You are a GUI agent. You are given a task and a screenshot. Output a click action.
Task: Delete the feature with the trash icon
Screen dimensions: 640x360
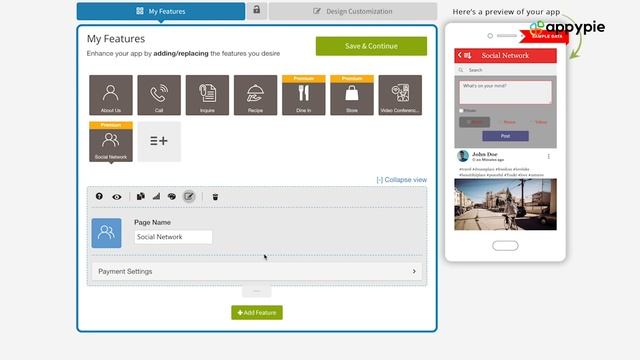(x=215, y=197)
